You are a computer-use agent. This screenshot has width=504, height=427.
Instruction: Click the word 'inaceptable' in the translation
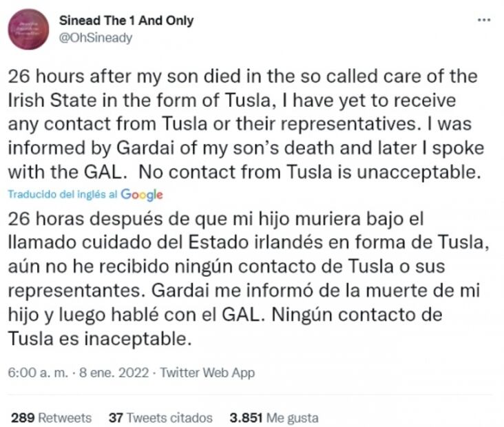pos(142,340)
